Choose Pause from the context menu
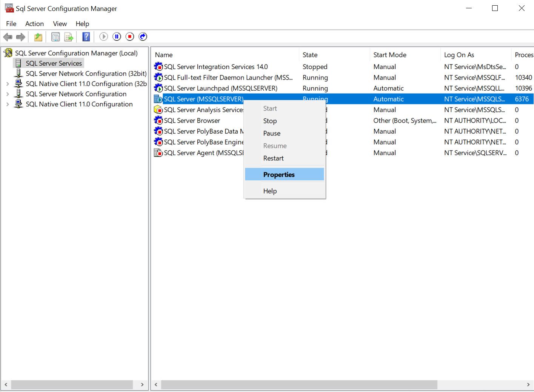The width and height of the screenshot is (534, 392). 285,133
